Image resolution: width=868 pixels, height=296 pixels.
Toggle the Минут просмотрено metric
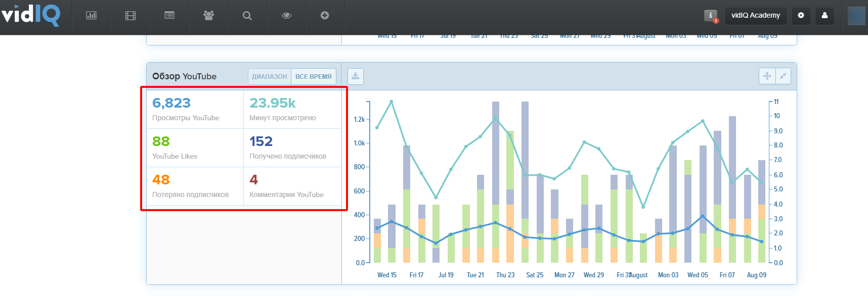[292, 110]
